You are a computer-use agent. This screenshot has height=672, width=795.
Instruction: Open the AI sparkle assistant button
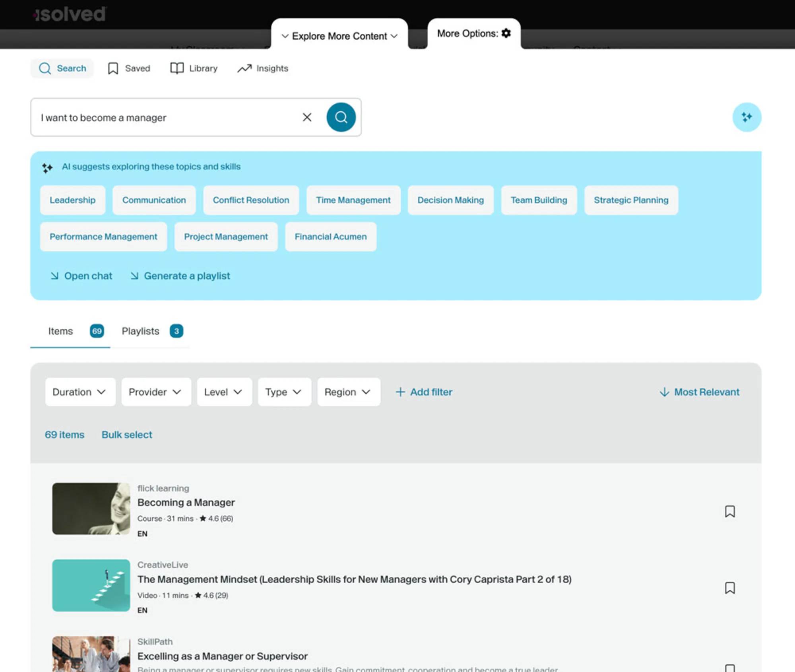click(x=747, y=117)
